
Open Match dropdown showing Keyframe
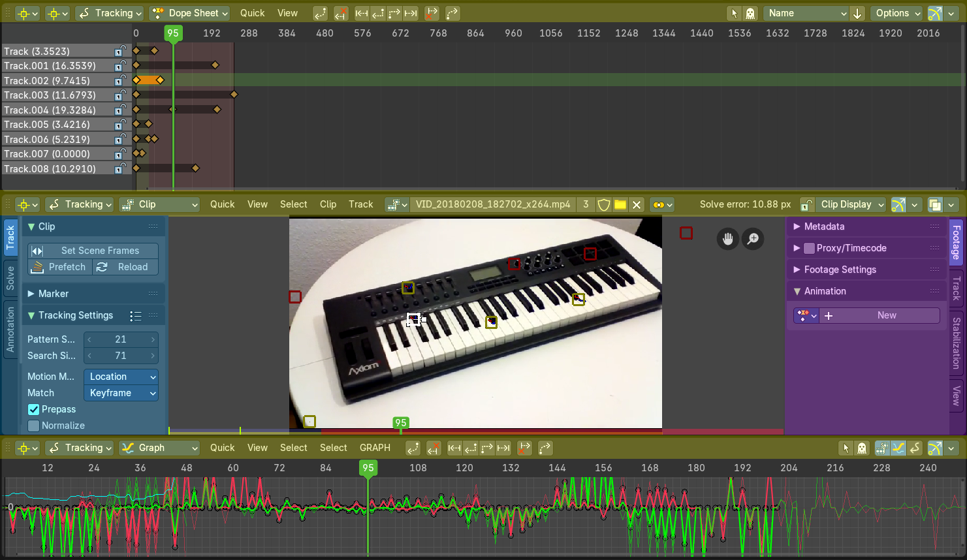coord(121,394)
